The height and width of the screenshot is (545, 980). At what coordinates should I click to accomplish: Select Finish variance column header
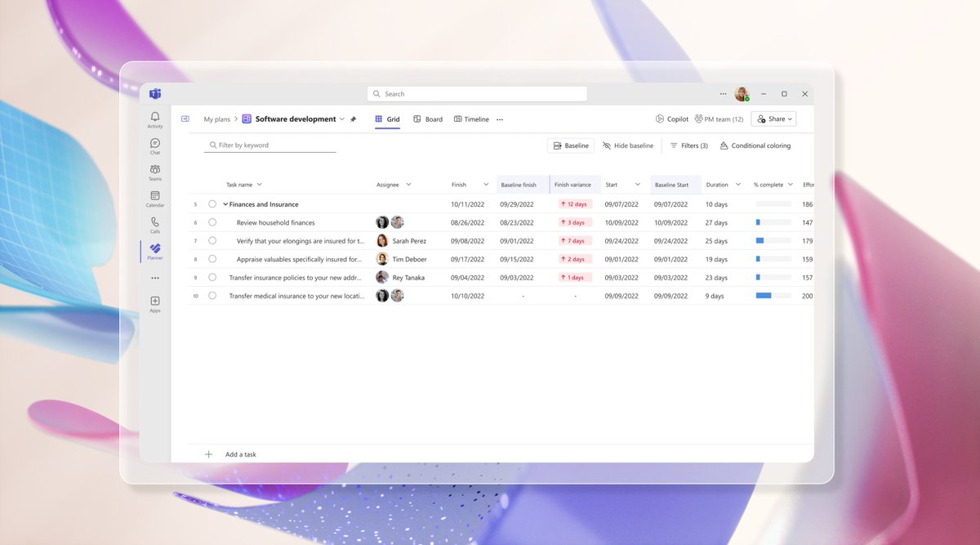576,185
